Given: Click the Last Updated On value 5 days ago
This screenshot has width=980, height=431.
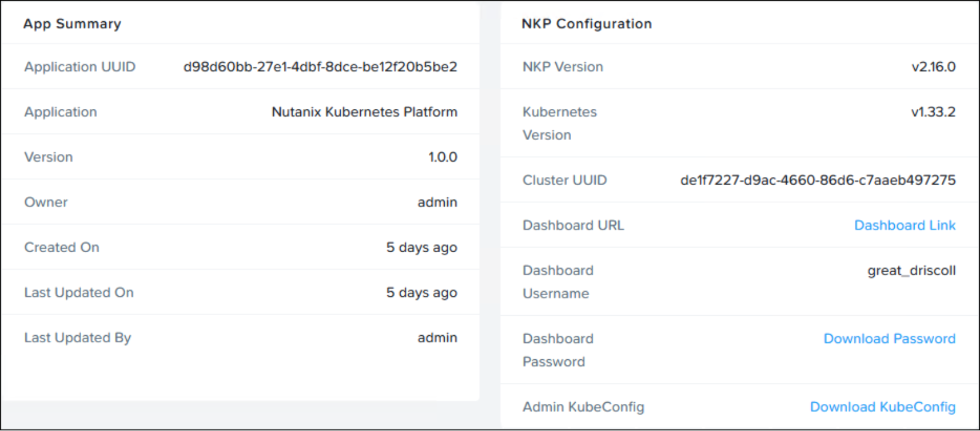Looking at the screenshot, I should tap(421, 293).
